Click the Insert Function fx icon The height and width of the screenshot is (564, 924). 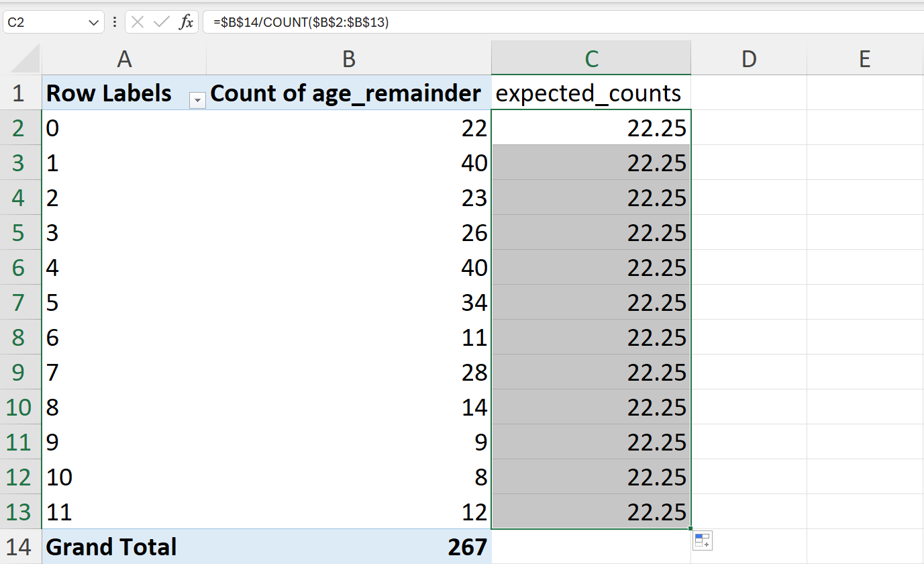click(x=186, y=22)
